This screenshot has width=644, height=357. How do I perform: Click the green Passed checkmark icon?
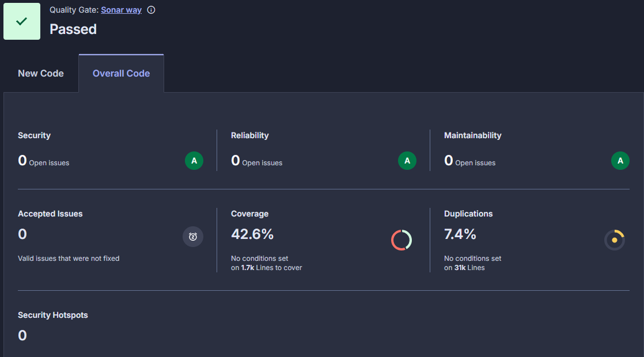coord(22,21)
